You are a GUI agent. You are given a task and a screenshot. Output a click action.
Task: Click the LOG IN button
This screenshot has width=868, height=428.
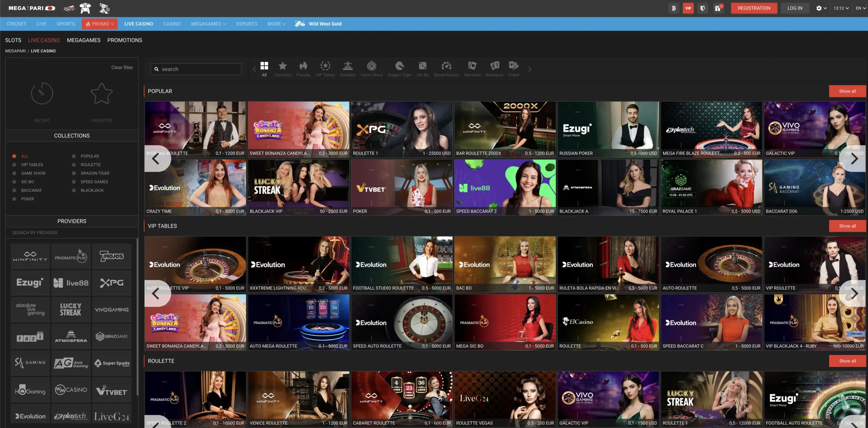click(x=795, y=8)
